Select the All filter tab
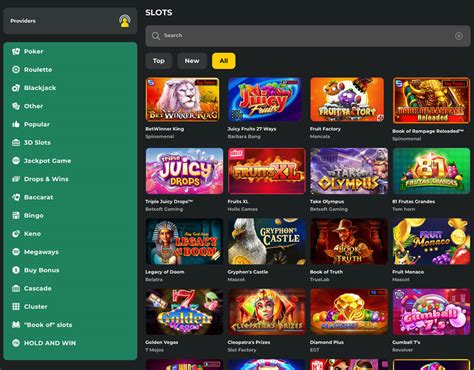 [224, 61]
